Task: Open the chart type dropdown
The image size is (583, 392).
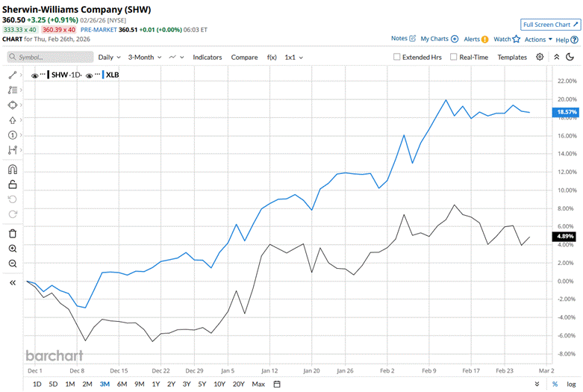Action: (x=176, y=57)
